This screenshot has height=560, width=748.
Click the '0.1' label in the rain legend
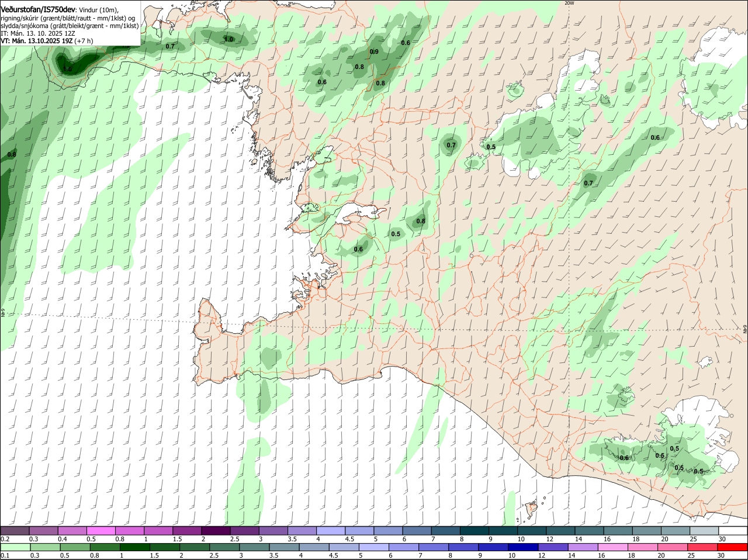coord(5,555)
